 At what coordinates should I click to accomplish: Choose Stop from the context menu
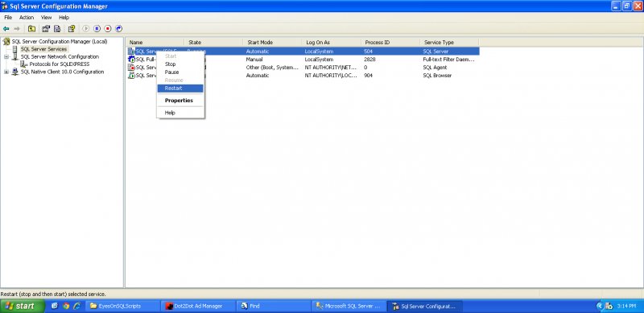coord(180,64)
